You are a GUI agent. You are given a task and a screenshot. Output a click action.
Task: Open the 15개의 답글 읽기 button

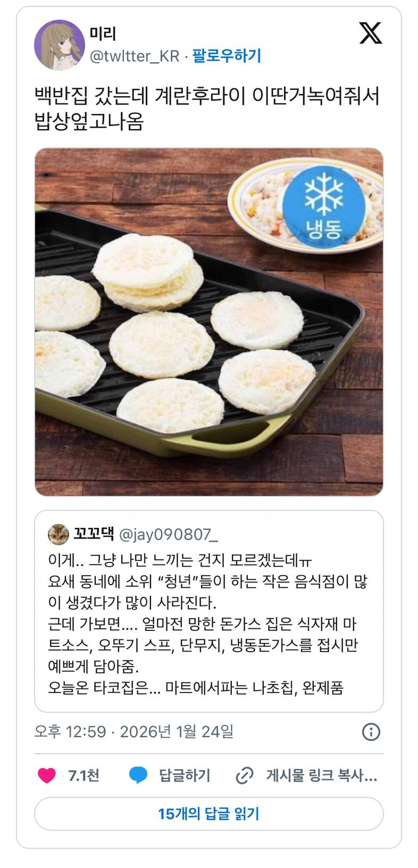click(x=209, y=813)
